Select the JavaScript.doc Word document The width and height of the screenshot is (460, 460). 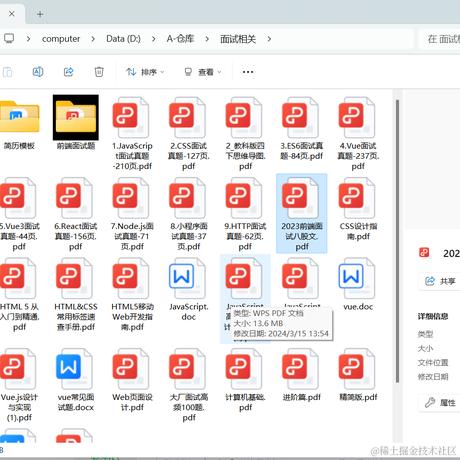(x=189, y=289)
